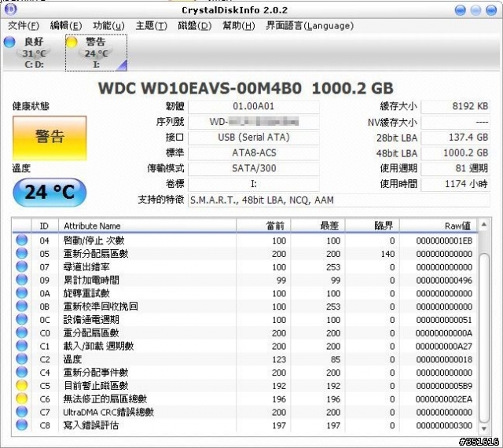Click status orb of row C1 載入/卸載 週期數
The height and width of the screenshot is (448, 503).
(x=22, y=345)
